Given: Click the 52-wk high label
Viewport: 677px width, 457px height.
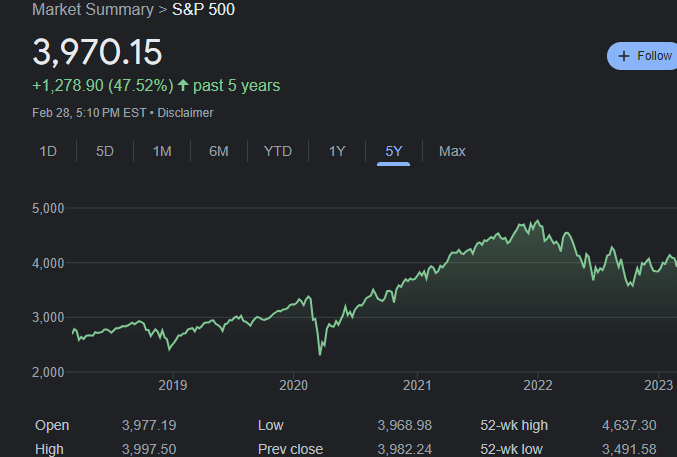Looking at the screenshot, I should click(514, 425).
